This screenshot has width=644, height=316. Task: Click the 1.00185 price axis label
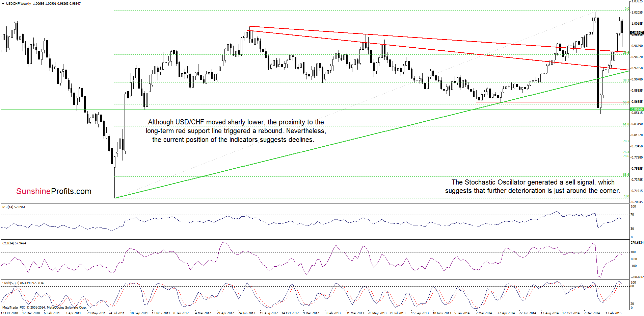click(x=637, y=24)
